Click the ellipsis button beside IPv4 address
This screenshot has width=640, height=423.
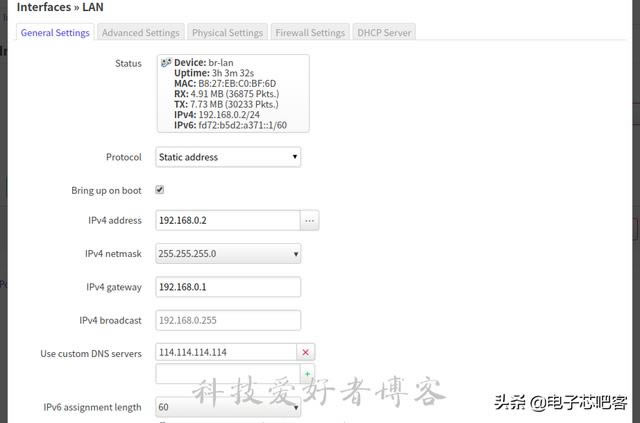[310, 220]
